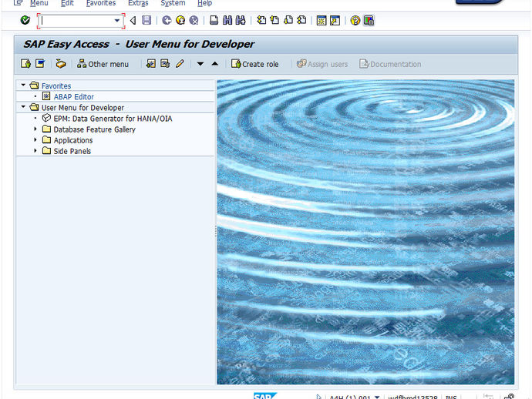Open the Favorites menu in menu bar

[x=101, y=3]
